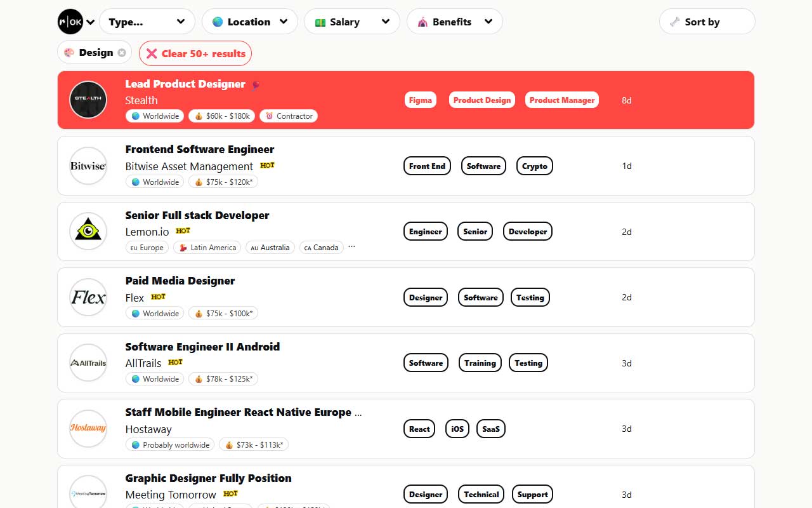Click the $75k - $100k salary badge
The height and width of the screenshot is (508, 812).
(x=223, y=313)
